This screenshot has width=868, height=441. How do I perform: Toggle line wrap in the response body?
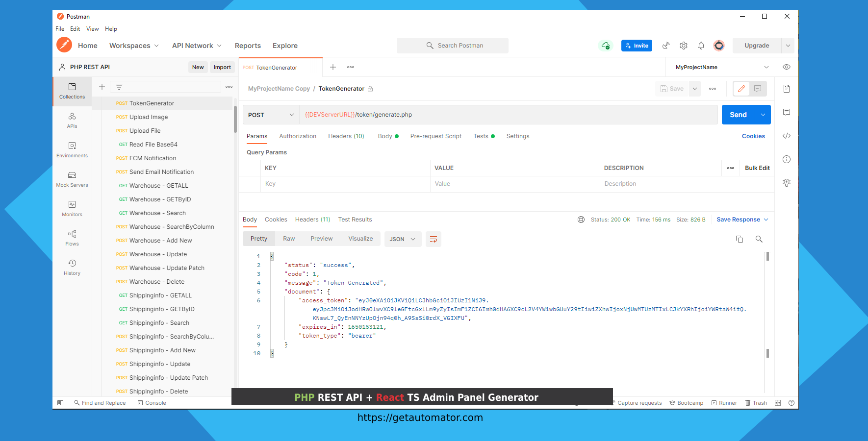tap(434, 239)
